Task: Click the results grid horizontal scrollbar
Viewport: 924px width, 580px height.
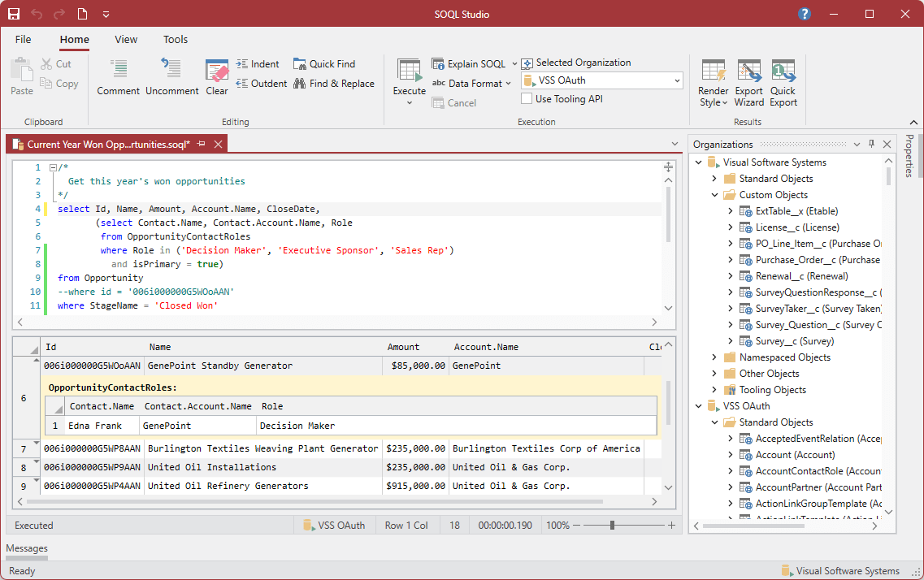Action: pyautogui.click(x=315, y=502)
